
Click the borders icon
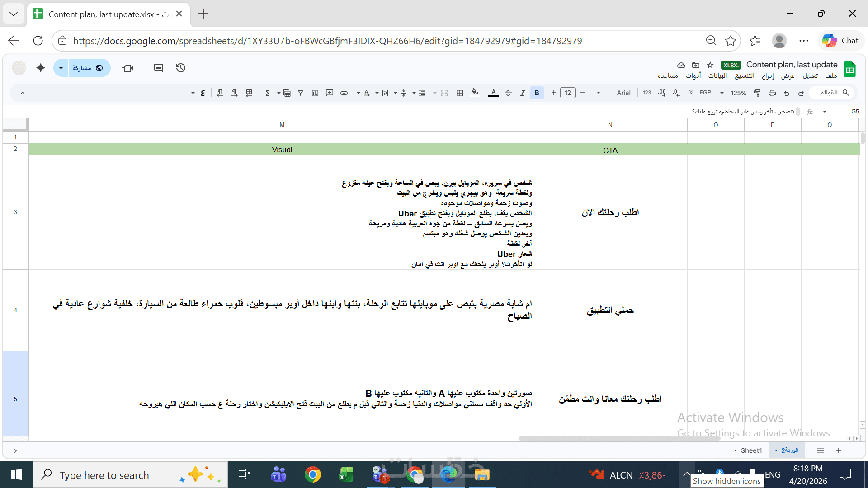point(460,93)
